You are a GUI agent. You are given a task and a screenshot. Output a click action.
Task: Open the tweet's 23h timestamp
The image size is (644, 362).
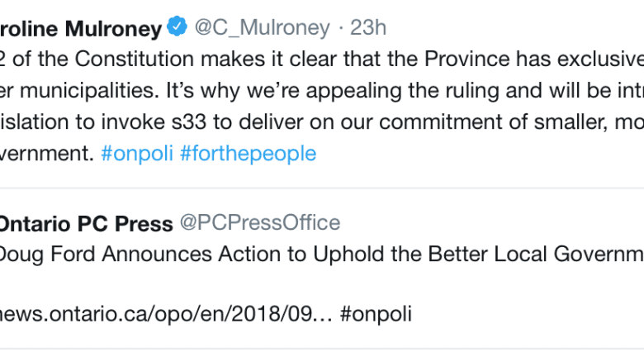(368, 27)
